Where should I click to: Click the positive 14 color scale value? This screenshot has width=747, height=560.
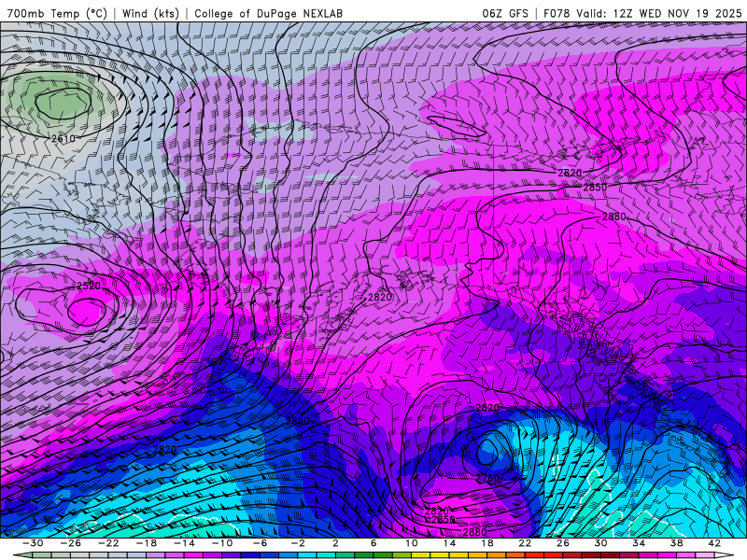449,543
